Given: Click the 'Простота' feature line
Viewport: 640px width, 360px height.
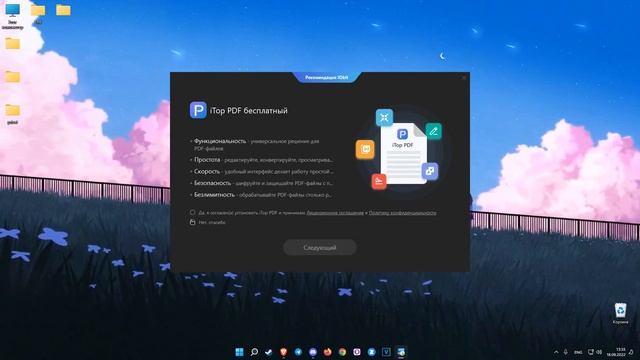Looking at the screenshot, I should point(262,160).
